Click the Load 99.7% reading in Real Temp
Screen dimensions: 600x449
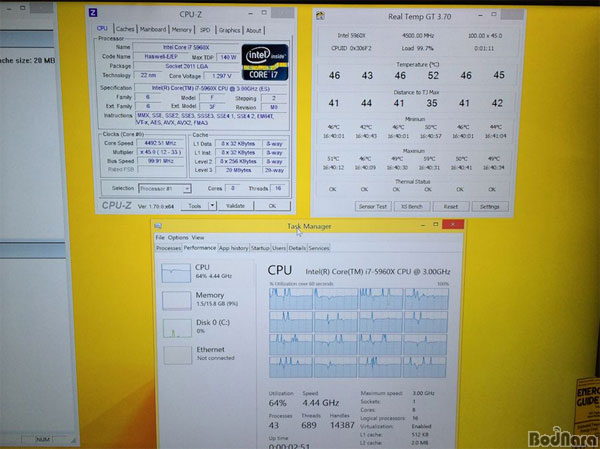click(x=417, y=49)
